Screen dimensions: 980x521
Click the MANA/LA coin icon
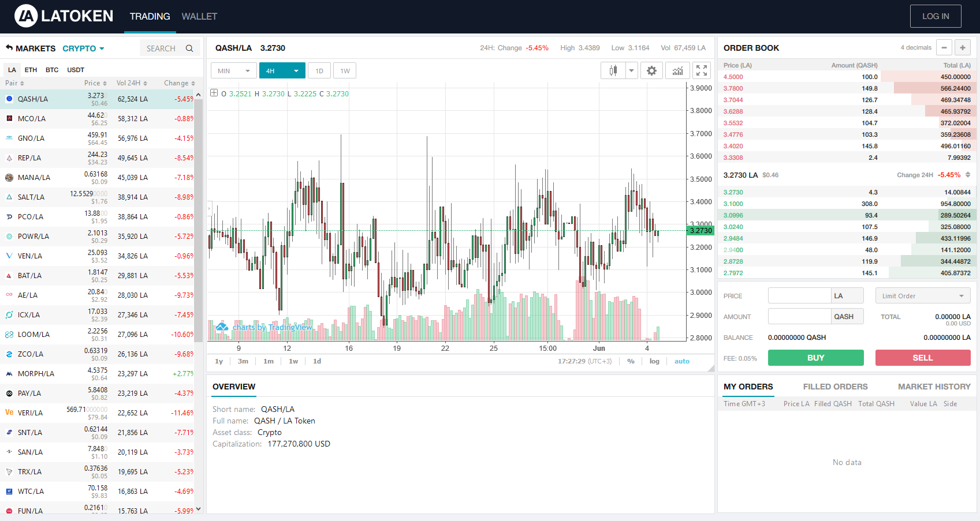point(9,177)
